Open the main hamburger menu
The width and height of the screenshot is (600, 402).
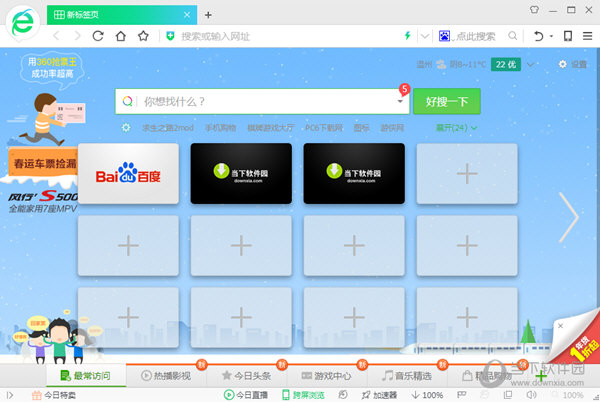pyautogui.click(x=587, y=36)
